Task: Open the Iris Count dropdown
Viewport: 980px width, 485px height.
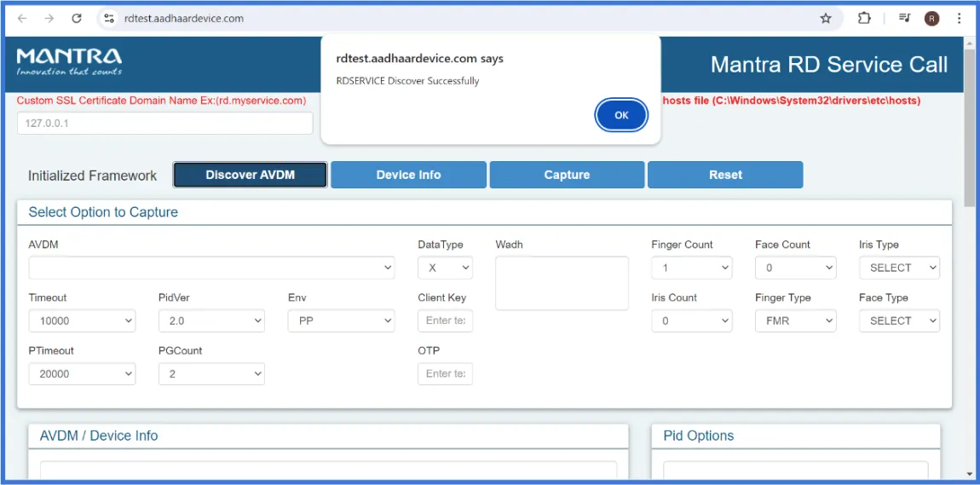Action: [x=692, y=320]
